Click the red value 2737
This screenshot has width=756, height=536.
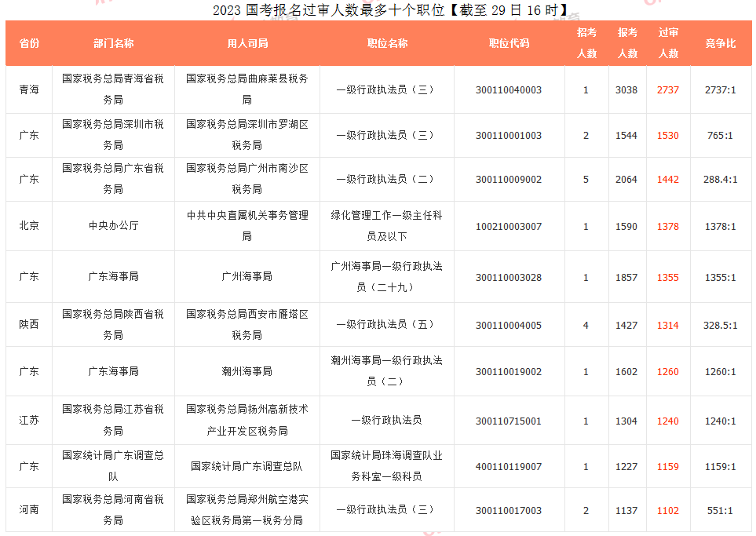(x=668, y=90)
